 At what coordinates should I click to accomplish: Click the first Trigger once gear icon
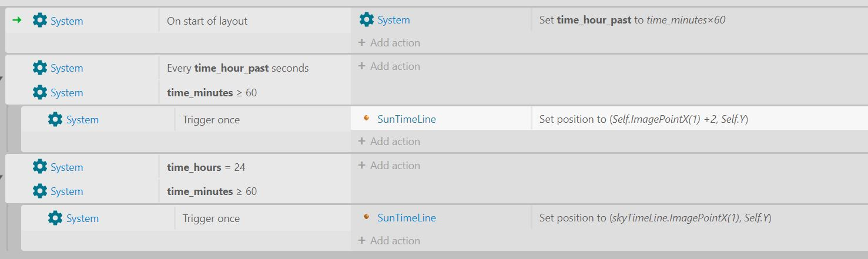[x=55, y=119]
